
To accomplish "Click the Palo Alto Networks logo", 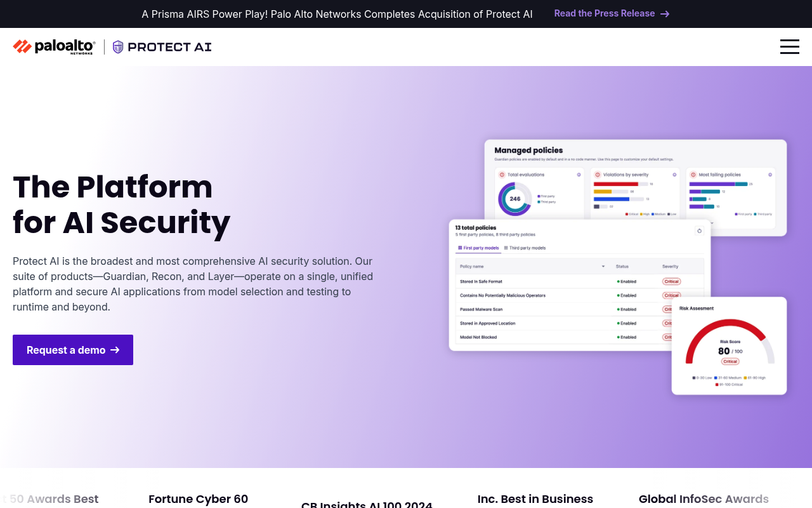I will click(x=54, y=46).
